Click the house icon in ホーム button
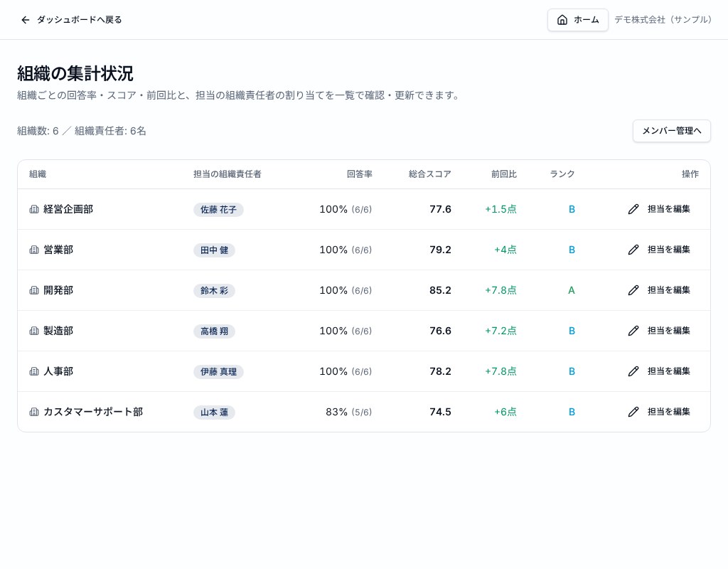 tap(562, 20)
